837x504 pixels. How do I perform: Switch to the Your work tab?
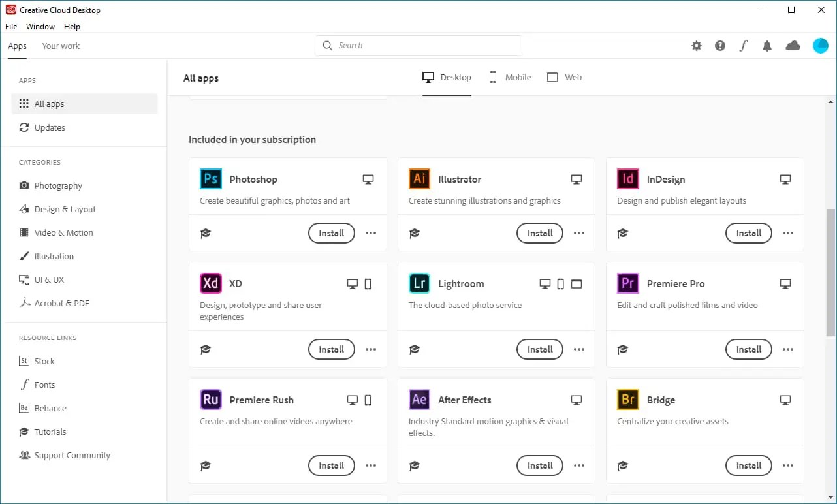[x=61, y=46]
